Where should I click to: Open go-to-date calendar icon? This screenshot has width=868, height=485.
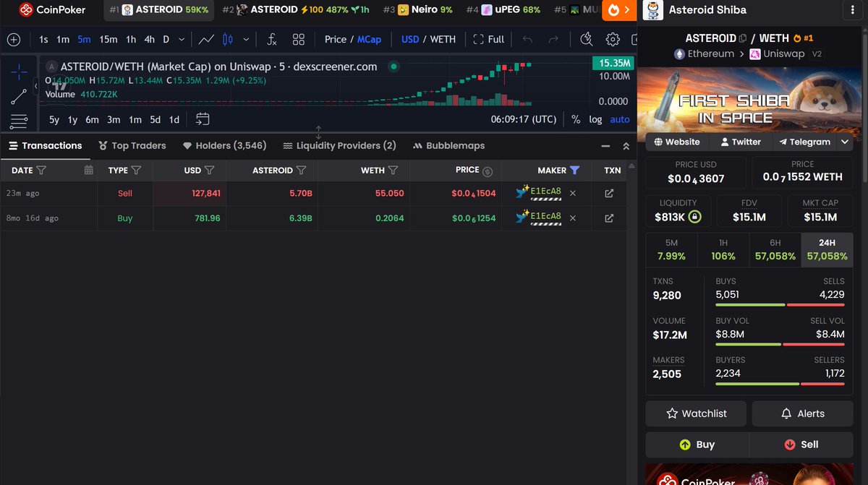coord(203,119)
